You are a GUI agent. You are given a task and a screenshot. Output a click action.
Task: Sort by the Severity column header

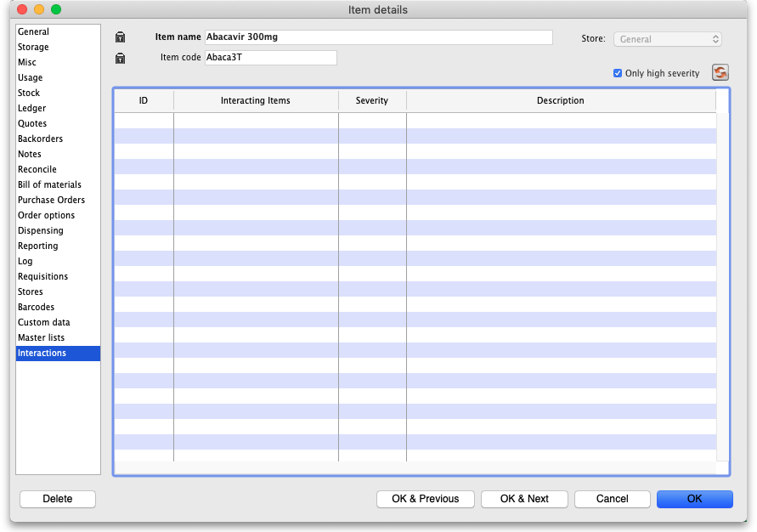(x=372, y=100)
